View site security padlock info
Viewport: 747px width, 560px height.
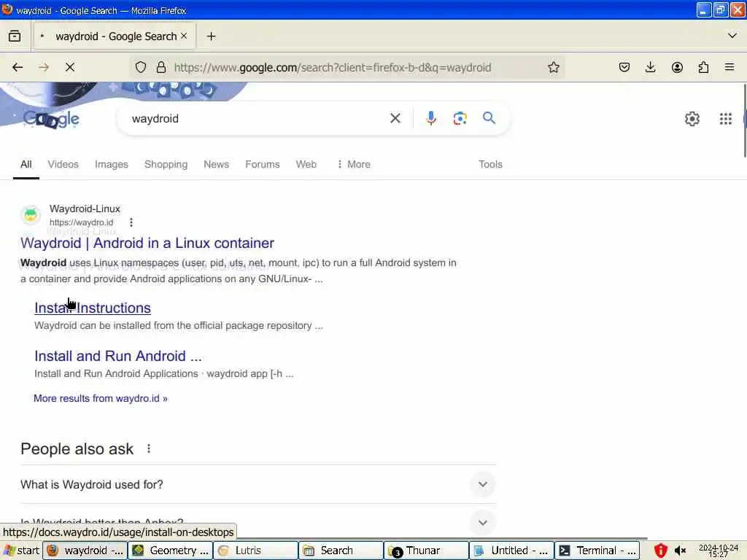161,67
